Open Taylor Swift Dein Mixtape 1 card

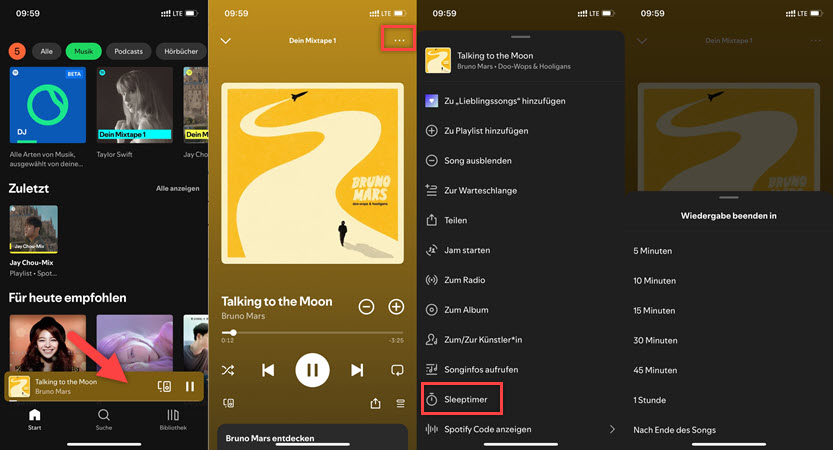coord(134,105)
